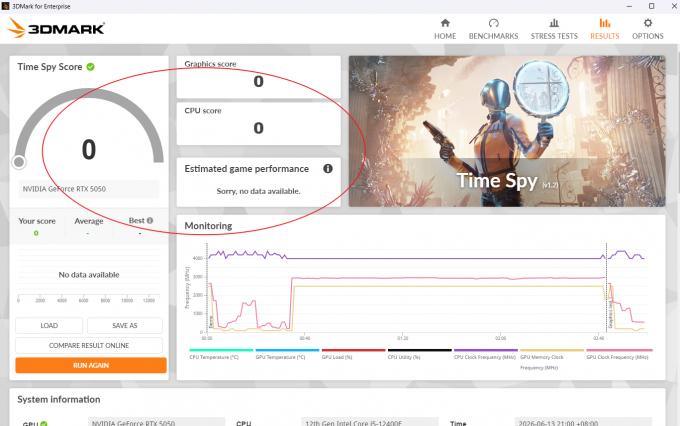Toggle the CPU Clock Frequency legend series

pyautogui.click(x=486, y=354)
